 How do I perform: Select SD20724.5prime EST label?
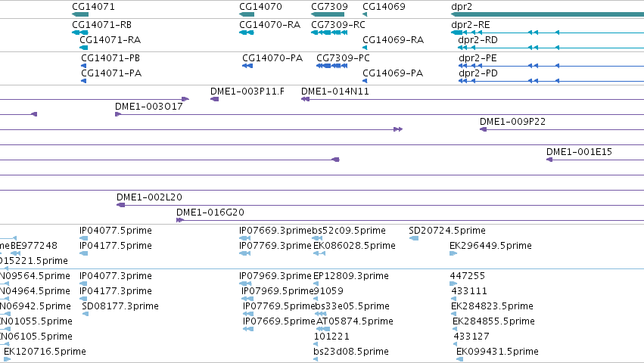(x=446, y=231)
